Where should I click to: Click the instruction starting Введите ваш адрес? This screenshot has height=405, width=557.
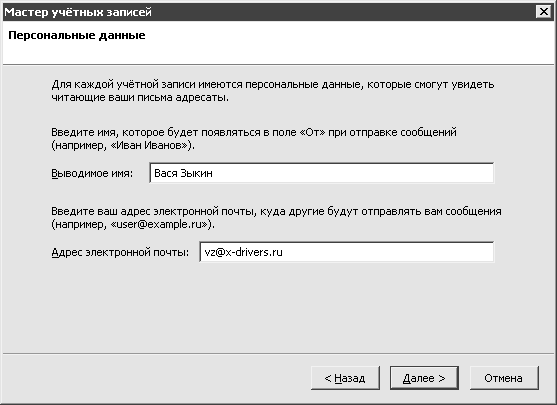coord(276,218)
